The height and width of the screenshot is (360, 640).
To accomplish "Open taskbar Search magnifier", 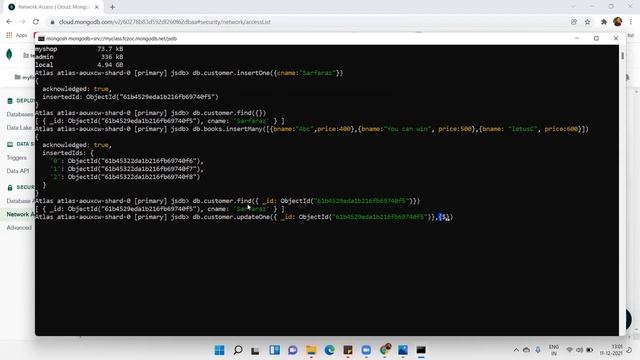I will (238, 350).
